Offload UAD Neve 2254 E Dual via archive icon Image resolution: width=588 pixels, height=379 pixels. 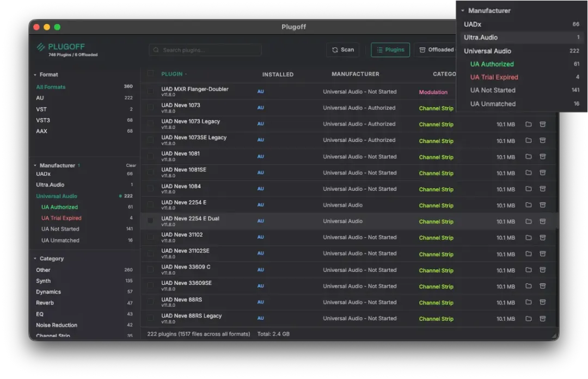pos(543,221)
